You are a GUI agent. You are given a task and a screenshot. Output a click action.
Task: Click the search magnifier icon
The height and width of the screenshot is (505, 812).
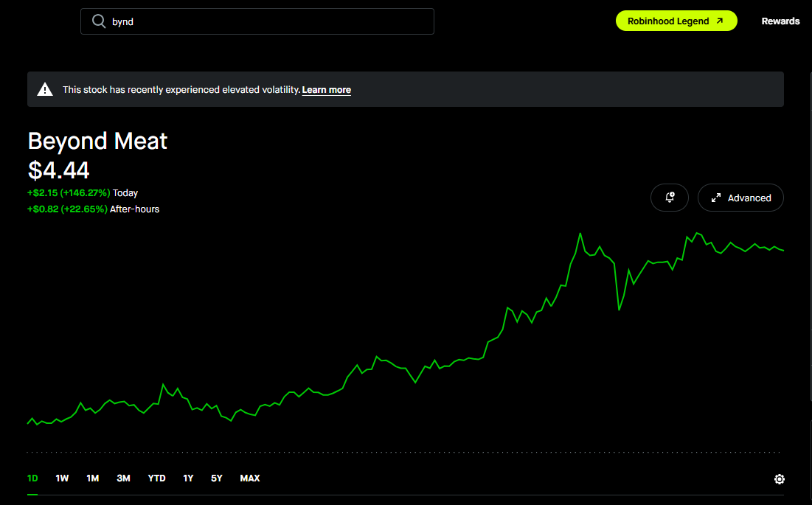coord(98,21)
